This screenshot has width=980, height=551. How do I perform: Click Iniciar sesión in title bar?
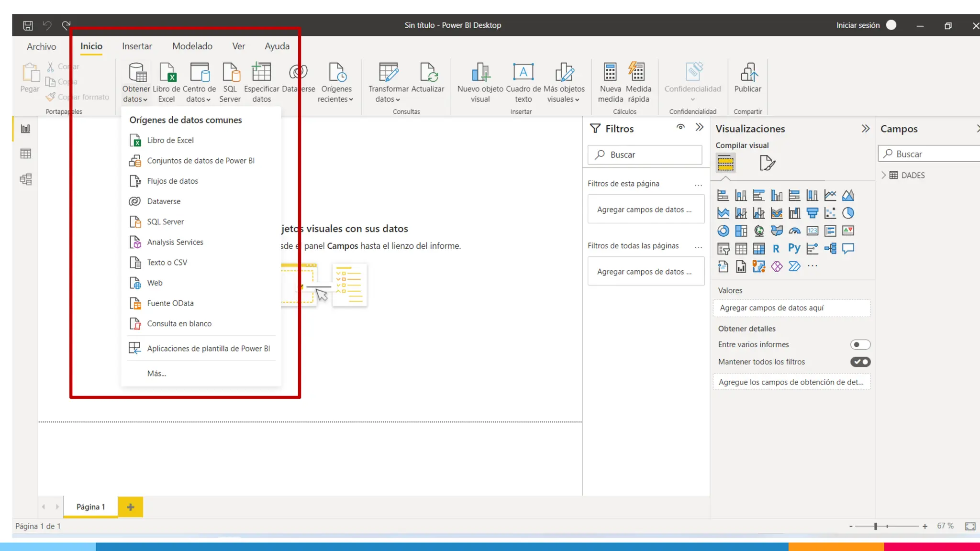(857, 25)
